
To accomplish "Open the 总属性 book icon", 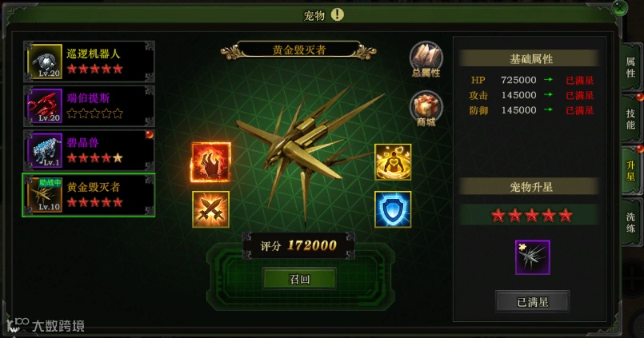I will click(x=426, y=59).
